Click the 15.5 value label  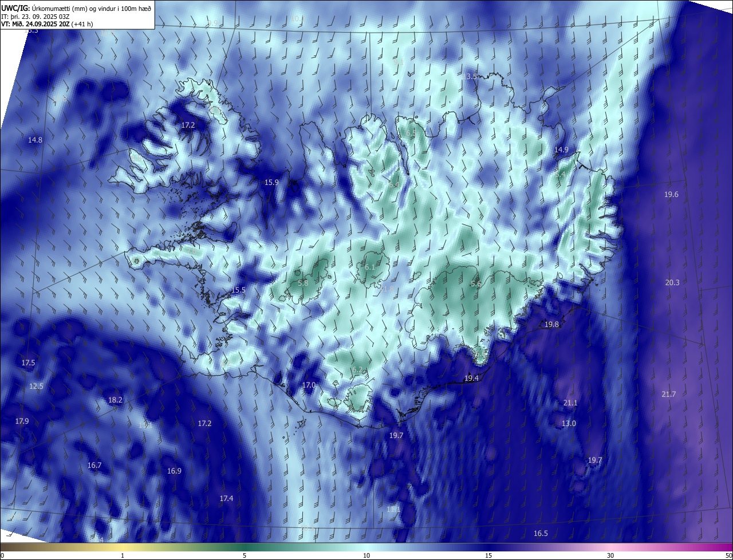click(x=238, y=290)
